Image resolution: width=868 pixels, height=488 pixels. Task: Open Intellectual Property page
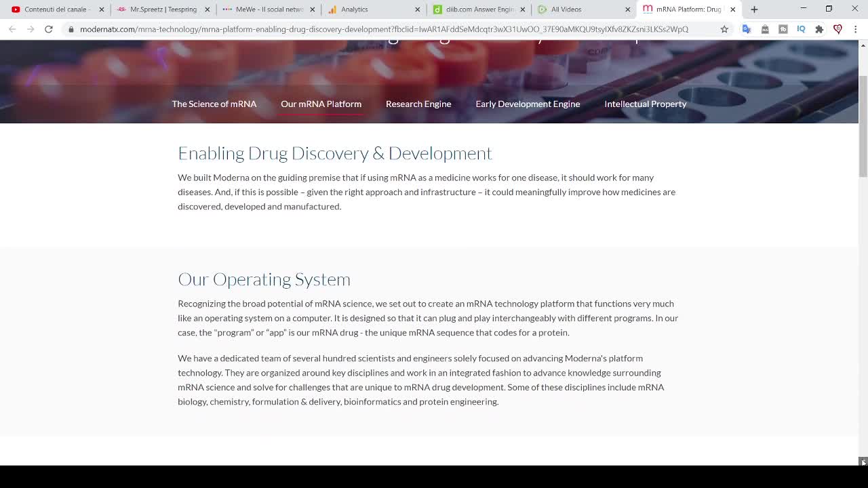click(646, 104)
